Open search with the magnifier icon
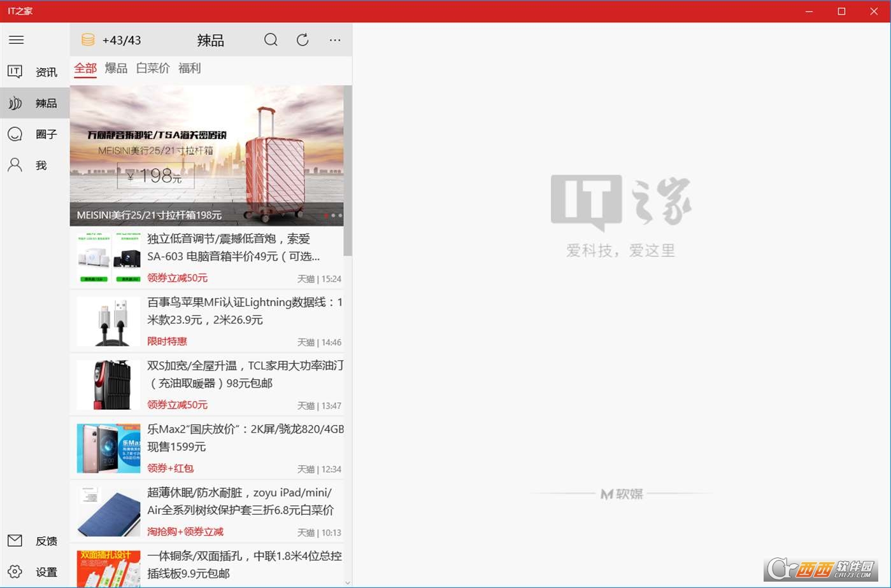This screenshot has height=588, width=891. point(271,40)
